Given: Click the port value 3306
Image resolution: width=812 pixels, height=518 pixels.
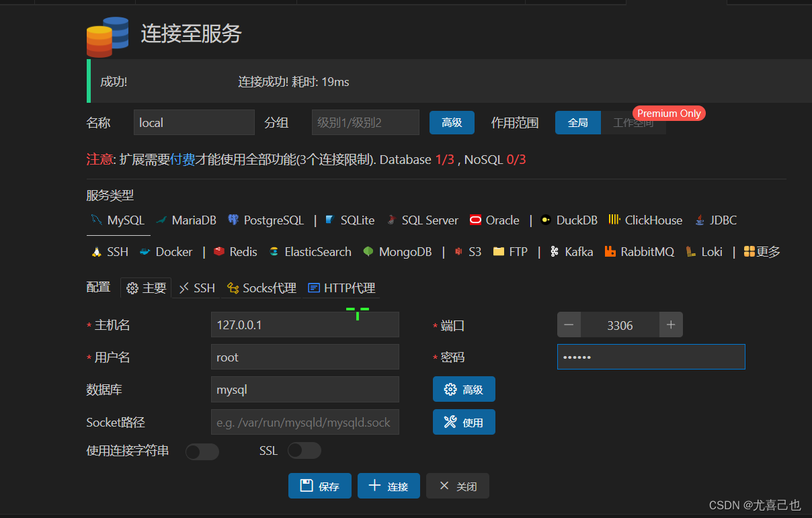Looking at the screenshot, I should [x=620, y=325].
